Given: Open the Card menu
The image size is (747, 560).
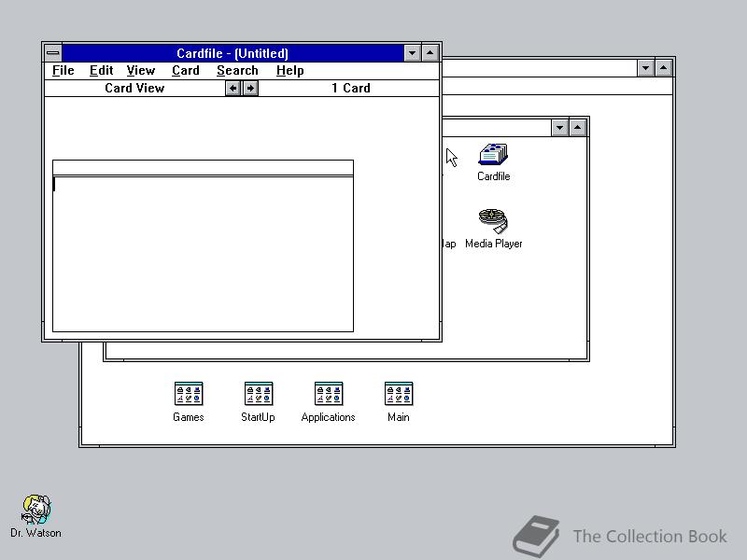Looking at the screenshot, I should click(x=186, y=71).
